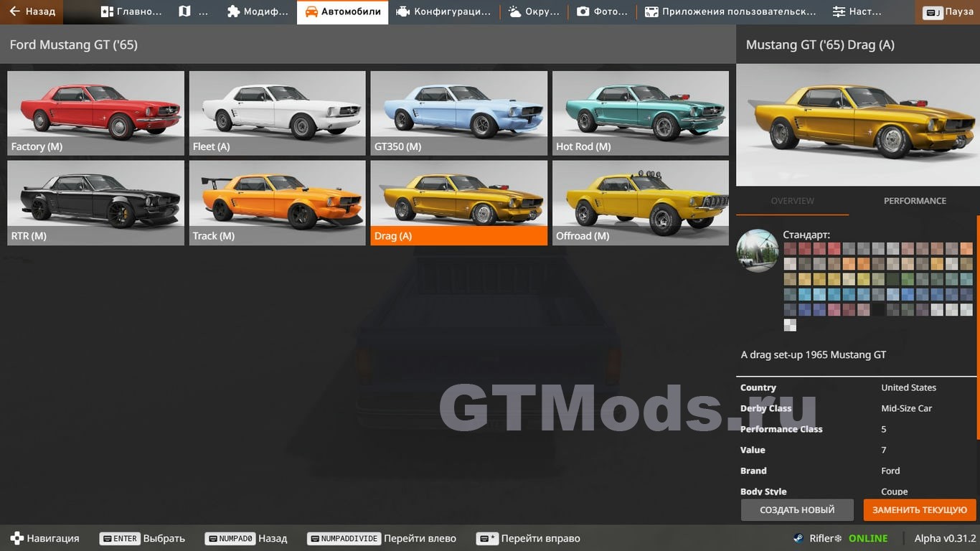Open the Фото... camera tab

602,11
